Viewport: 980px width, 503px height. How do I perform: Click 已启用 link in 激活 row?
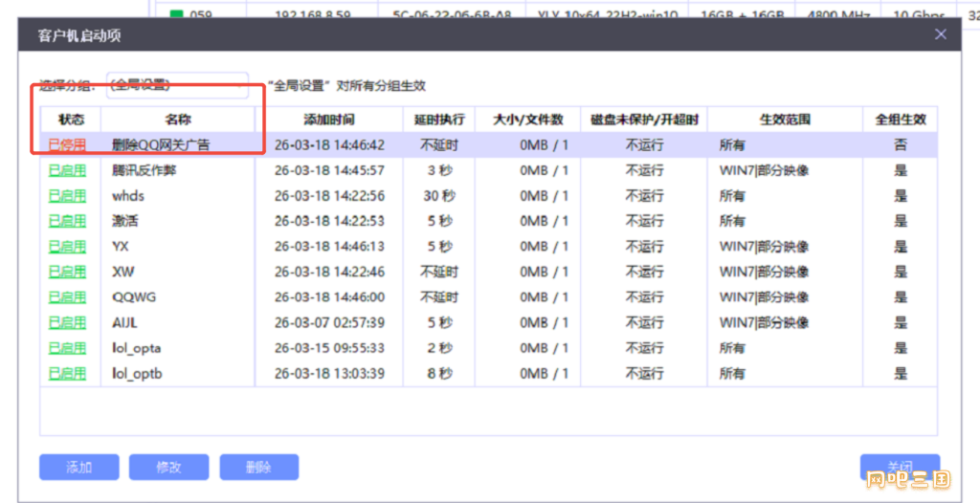pyautogui.click(x=67, y=221)
